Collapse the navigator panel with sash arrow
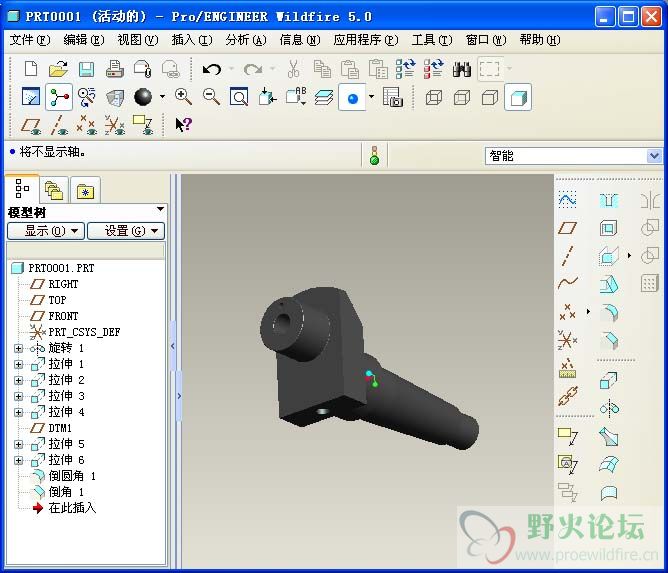The height and width of the screenshot is (573, 668). point(173,346)
